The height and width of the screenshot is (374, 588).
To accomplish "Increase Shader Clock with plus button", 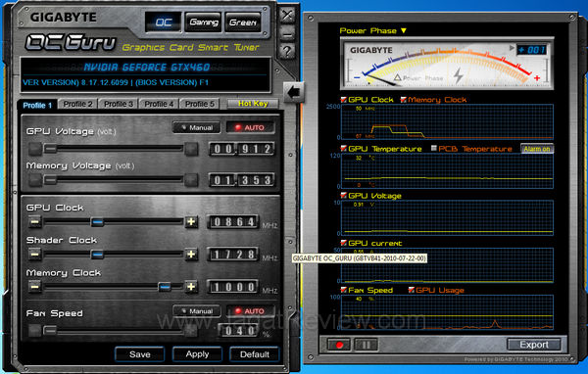I will (191, 255).
